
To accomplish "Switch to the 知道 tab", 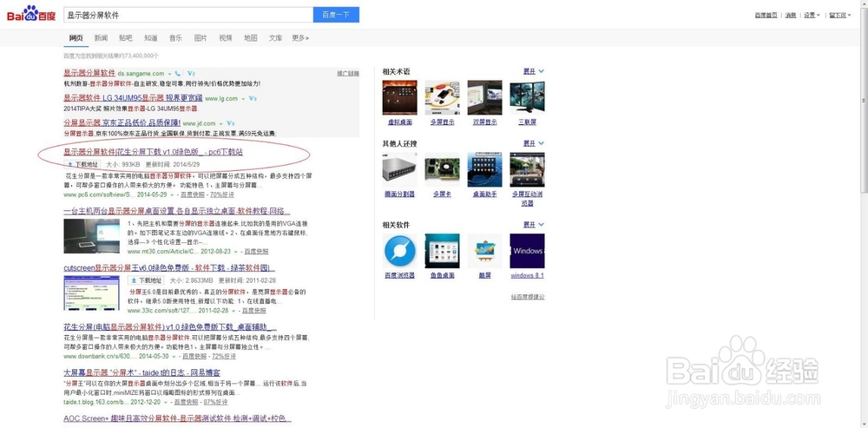I will (x=150, y=38).
